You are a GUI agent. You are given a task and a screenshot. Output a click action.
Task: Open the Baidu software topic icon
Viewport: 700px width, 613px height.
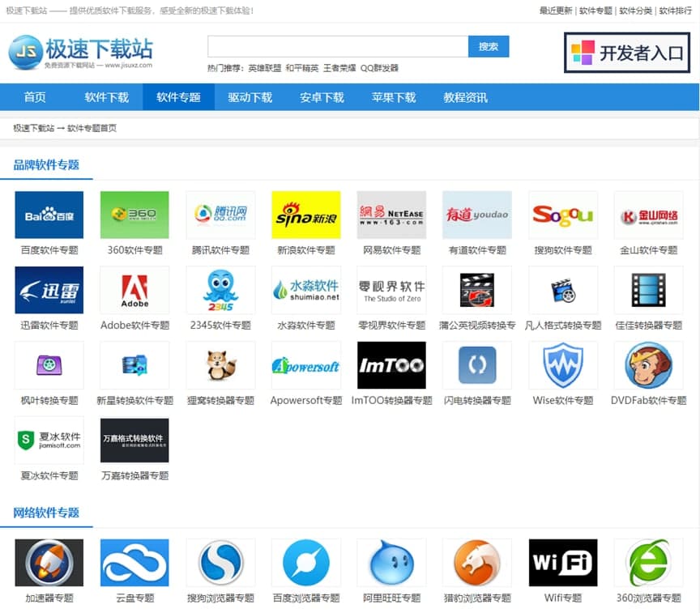point(49,215)
